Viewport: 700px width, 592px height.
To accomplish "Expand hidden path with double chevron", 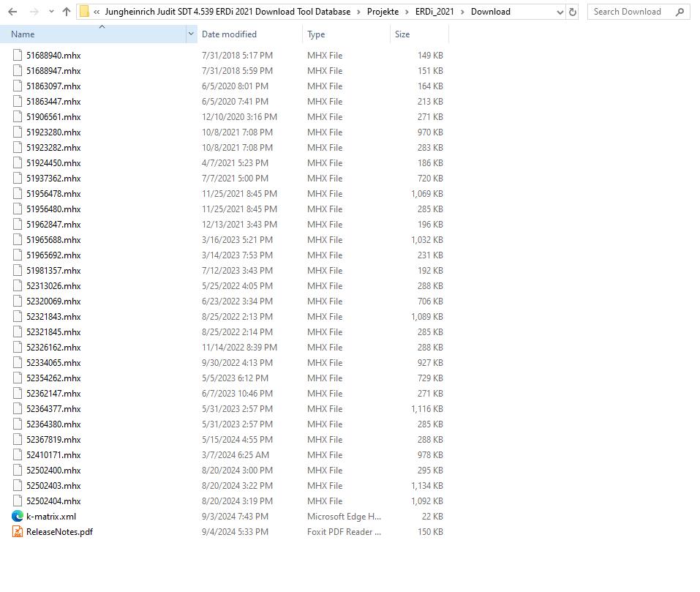I will click(97, 12).
